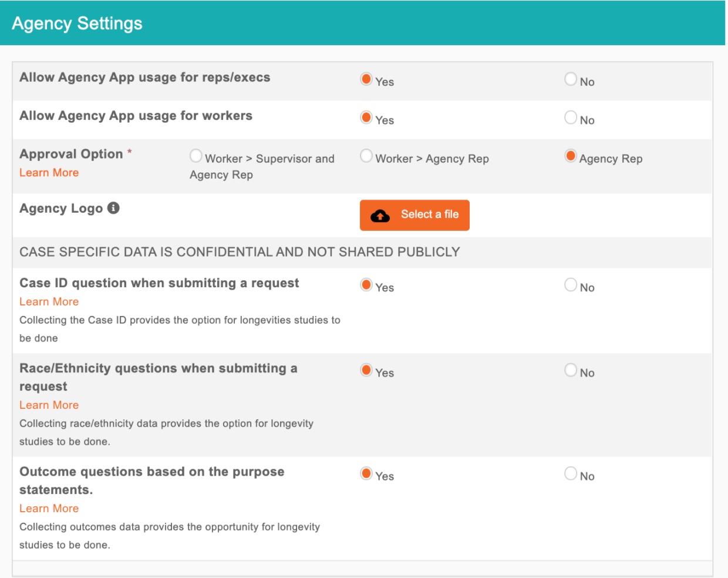Open Learn More under Outcome questions
The image size is (728, 578).
[x=49, y=509]
